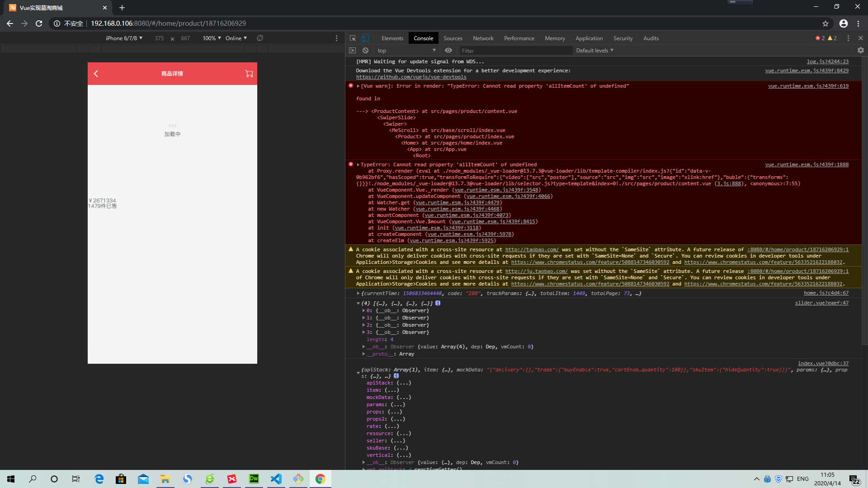
Task: Activate the inspect element picker icon
Action: 353,38
